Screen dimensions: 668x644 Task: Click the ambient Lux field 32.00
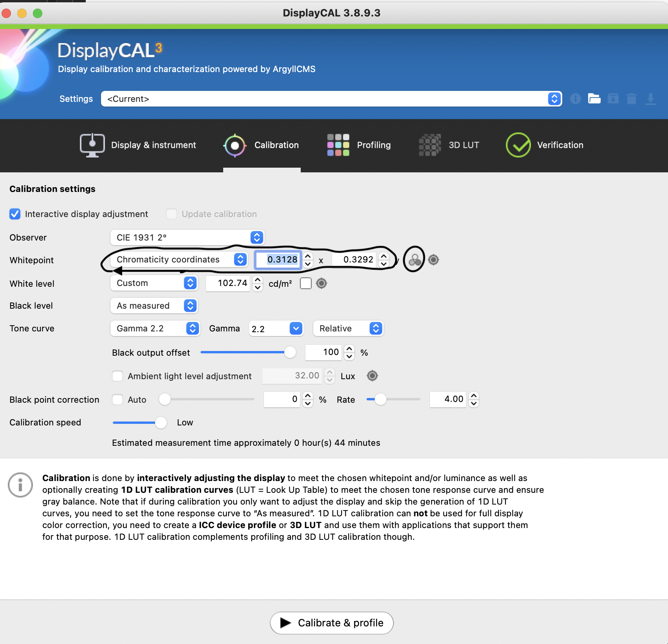292,376
